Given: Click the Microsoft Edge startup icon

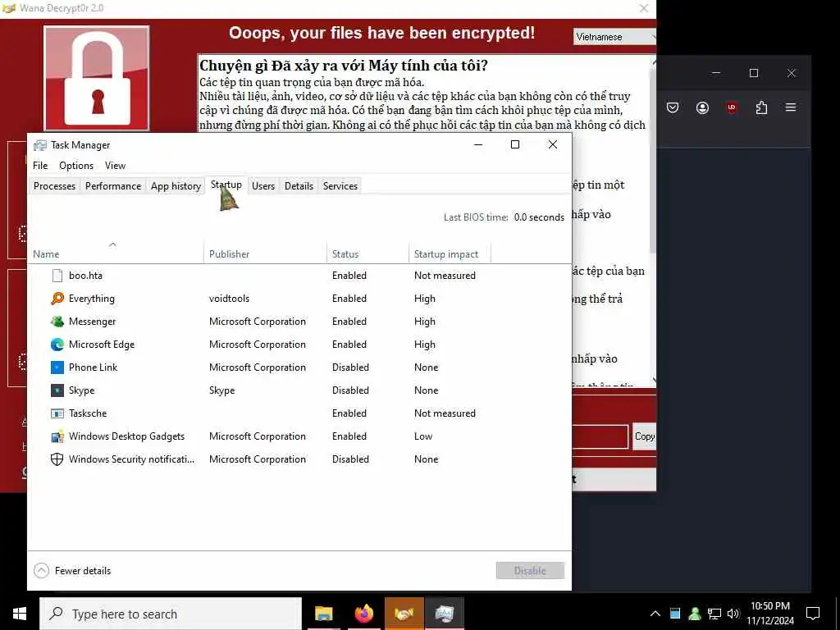Looking at the screenshot, I should point(57,345).
